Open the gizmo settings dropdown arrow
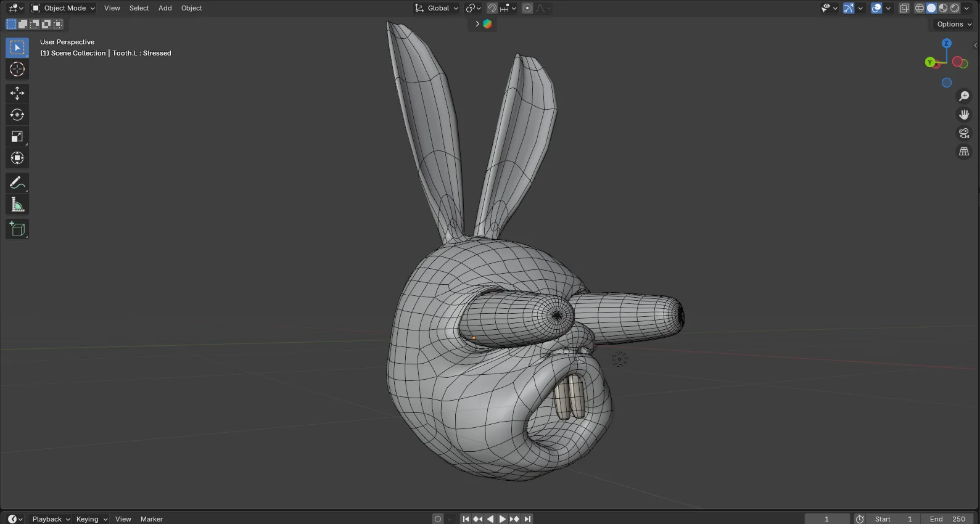Image resolution: width=980 pixels, height=524 pixels. pos(860,8)
